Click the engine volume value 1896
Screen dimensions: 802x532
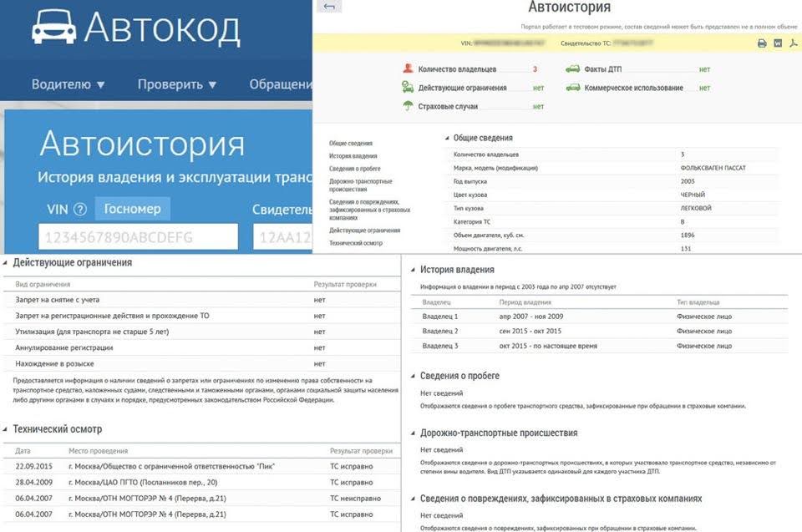(688, 236)
